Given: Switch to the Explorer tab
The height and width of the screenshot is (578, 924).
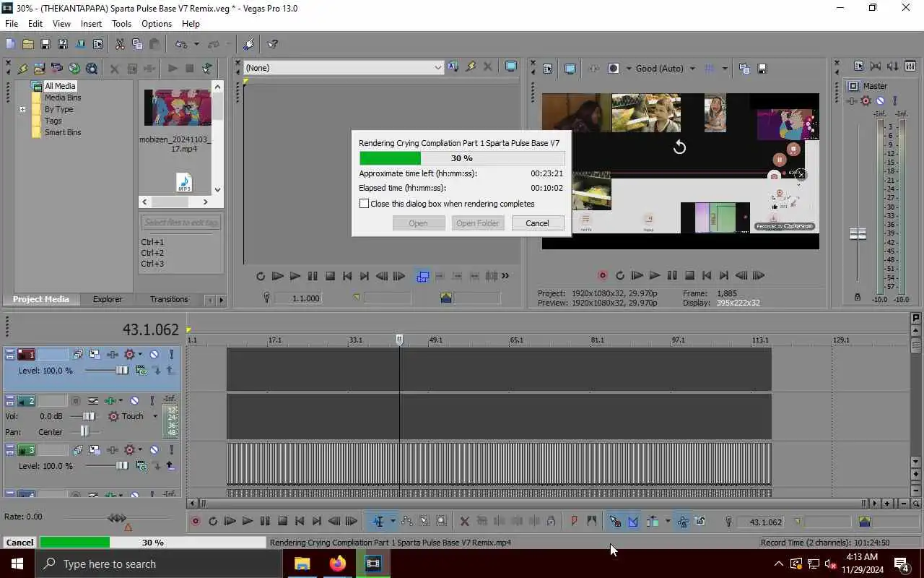Looking at the screenshot, I should (108, 299).
